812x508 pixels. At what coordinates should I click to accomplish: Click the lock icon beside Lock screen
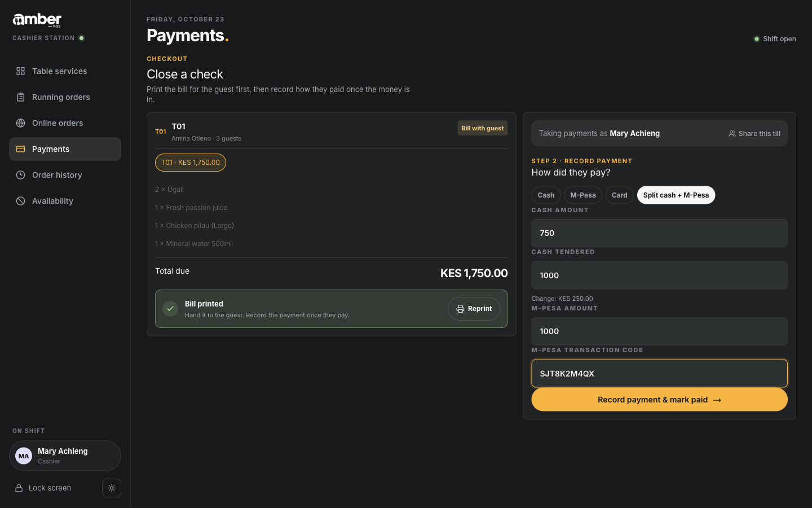point(19,488)
